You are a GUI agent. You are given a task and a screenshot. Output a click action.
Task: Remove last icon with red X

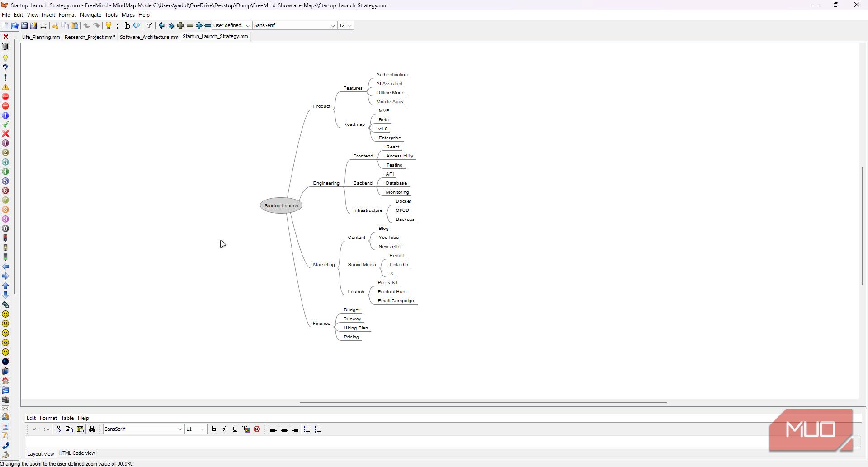(x=5, y=37)
